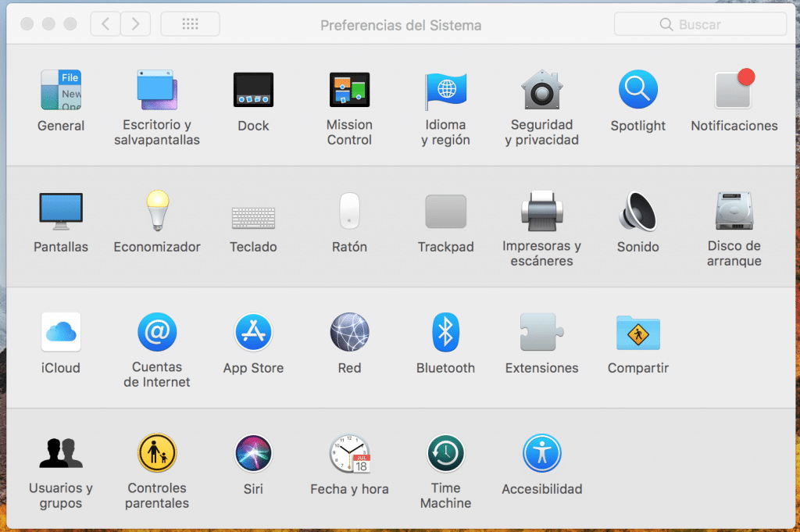Open Idioma y región flag icon

(445, 91)
